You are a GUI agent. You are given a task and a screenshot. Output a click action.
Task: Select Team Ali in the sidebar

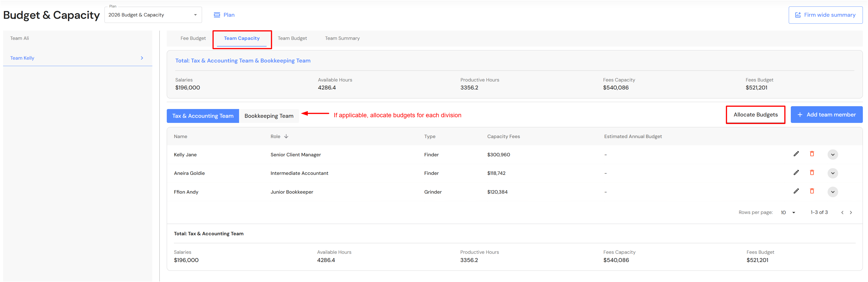click(20, 38)
